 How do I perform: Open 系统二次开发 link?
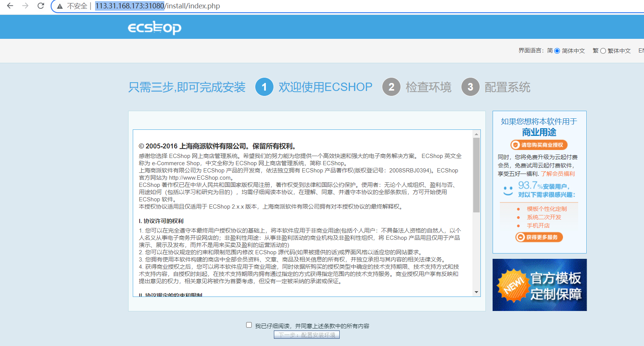544,217
